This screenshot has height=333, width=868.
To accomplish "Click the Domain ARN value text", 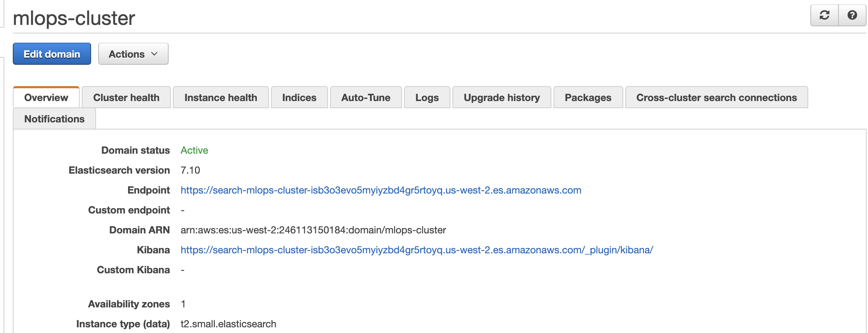I will pyautogui.click(x=313, y=230).
